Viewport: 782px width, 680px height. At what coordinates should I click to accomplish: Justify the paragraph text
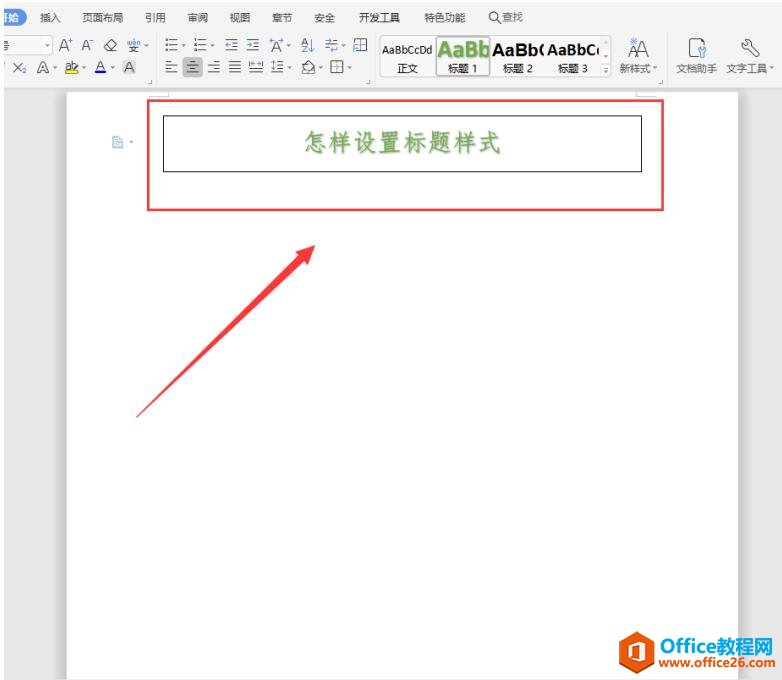coord(235,67)
